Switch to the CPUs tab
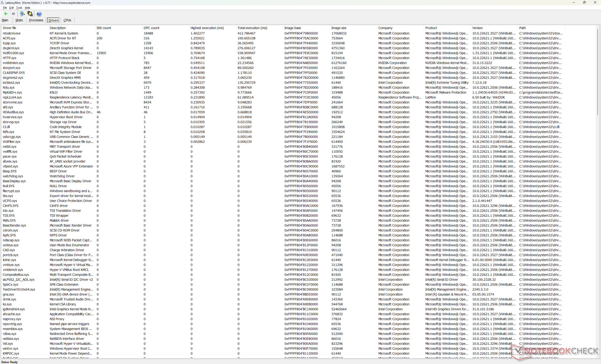Viewport: 601px width, 364px height. coord(67,20)
